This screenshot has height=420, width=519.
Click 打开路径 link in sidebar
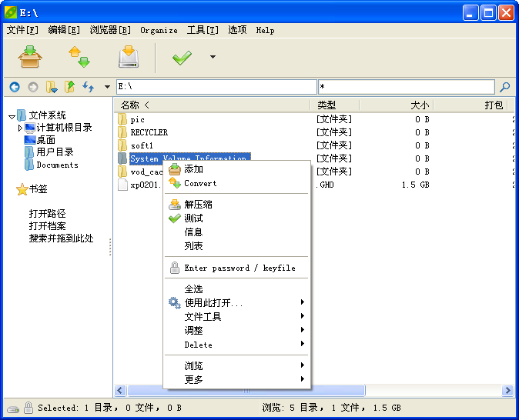pyautogui.click(x=47, y=214)
